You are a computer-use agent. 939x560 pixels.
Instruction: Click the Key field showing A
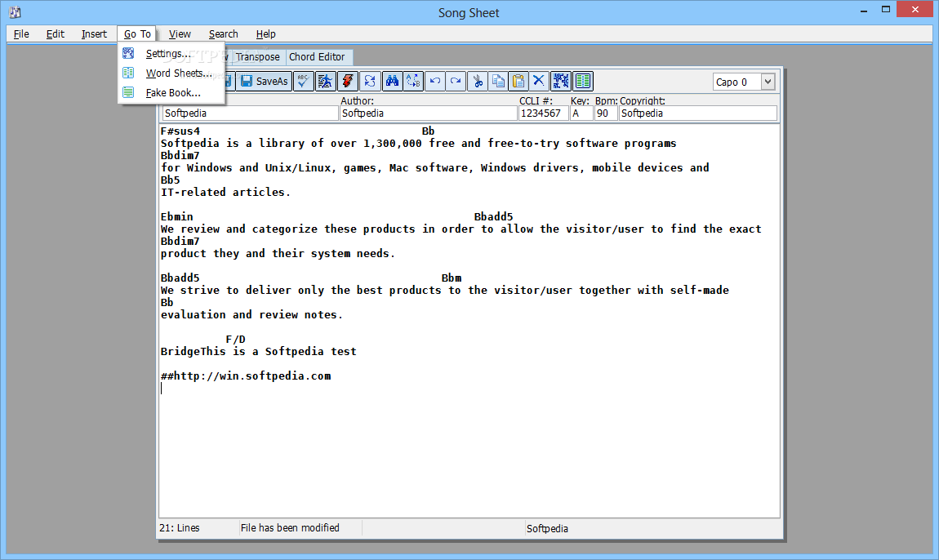pos(581,113)
